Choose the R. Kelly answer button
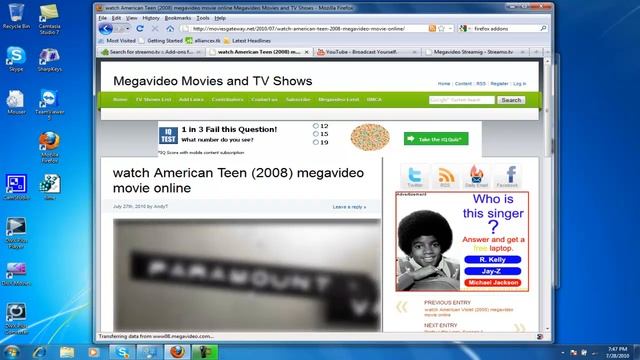Screen dimensions: 640x360 [x=492, y=260]
